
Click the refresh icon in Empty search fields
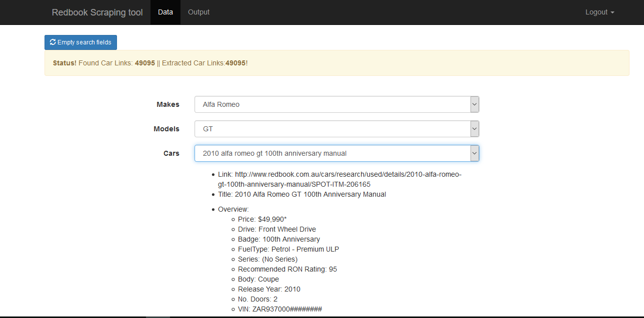(53, 42)
